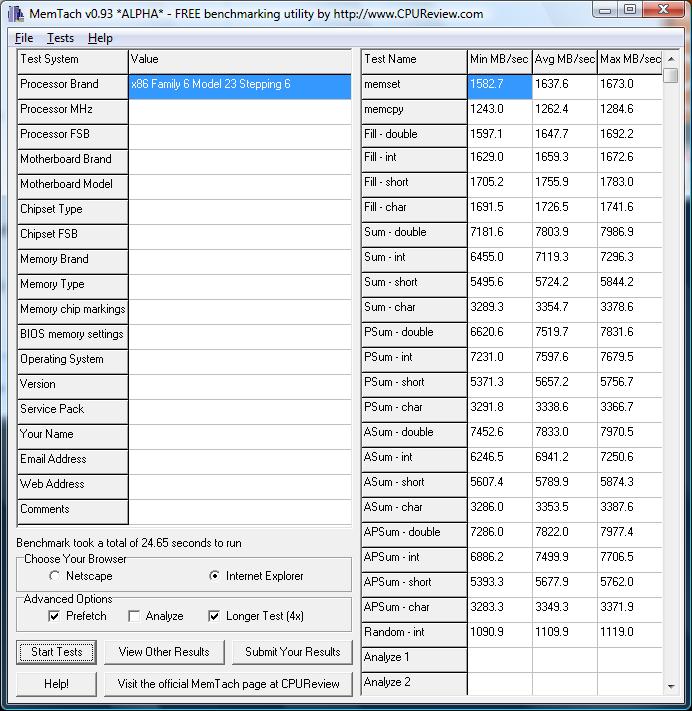Click the Version value field
Screen dimensions: 692x711
pyautogui.click(x=240, y=386)
